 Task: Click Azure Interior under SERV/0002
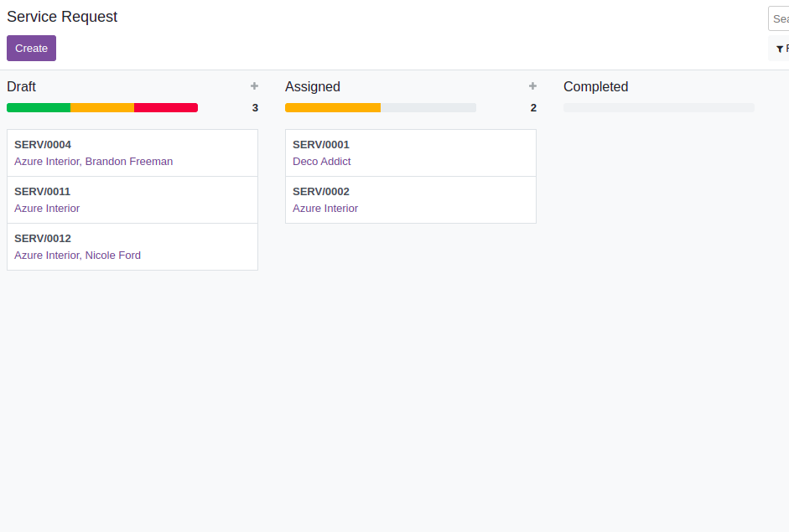[325, 208]
